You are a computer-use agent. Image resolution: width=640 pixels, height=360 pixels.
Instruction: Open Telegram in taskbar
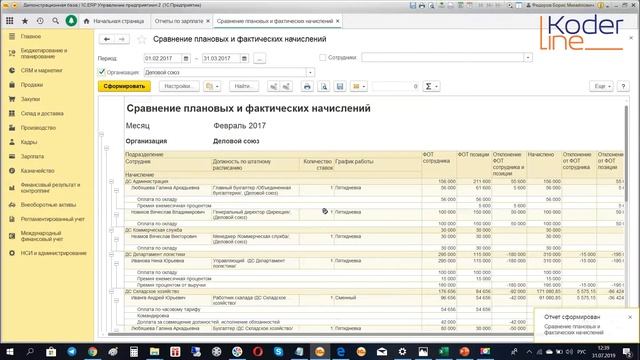(72, 352)
